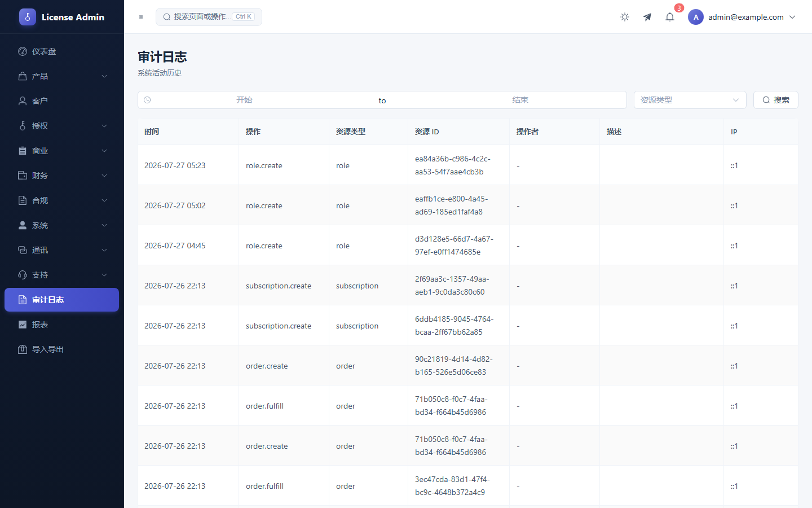Click the 仪表盘 gauge icon
812x508 pixels.
pos(23,51)
